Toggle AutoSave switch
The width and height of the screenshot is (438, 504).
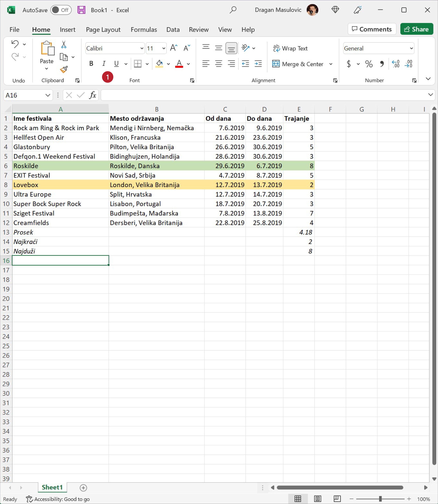tap(61, 10)
